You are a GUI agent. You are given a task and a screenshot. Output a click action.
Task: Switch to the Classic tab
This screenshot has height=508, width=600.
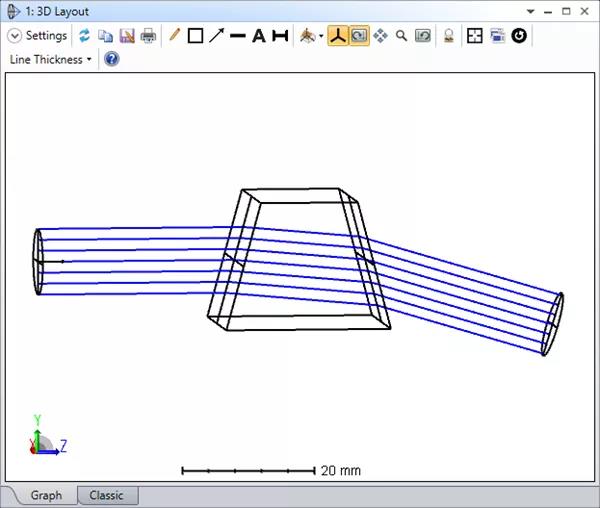[x=107, y=495]
